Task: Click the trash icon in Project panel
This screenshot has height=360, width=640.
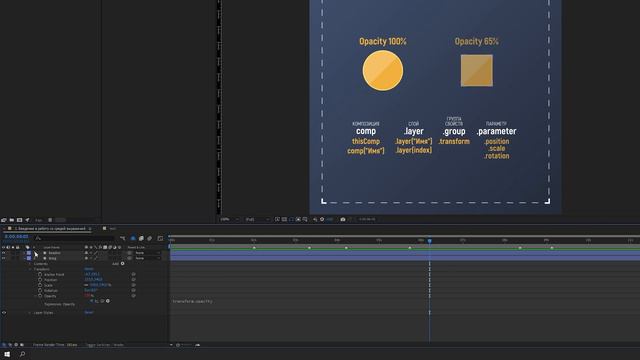Action: [50, 220]
